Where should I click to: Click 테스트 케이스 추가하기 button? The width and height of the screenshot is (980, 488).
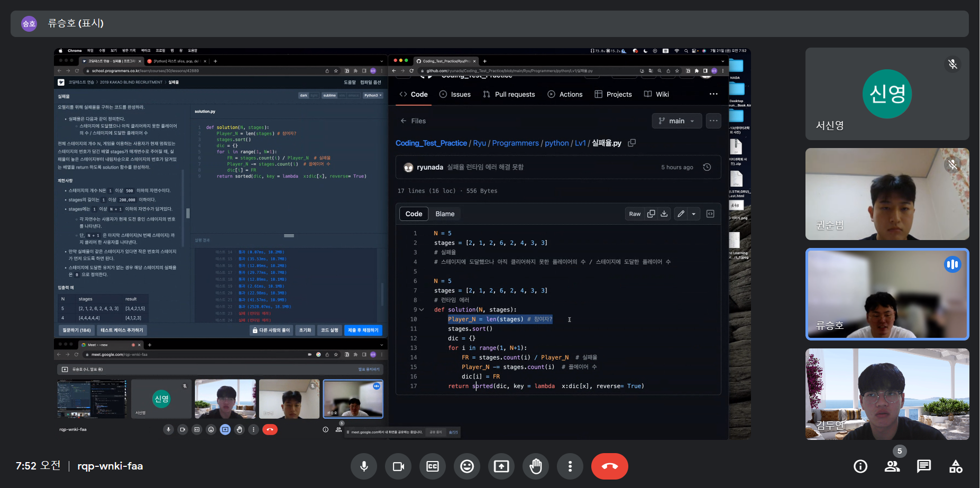(x=122, y=330)
